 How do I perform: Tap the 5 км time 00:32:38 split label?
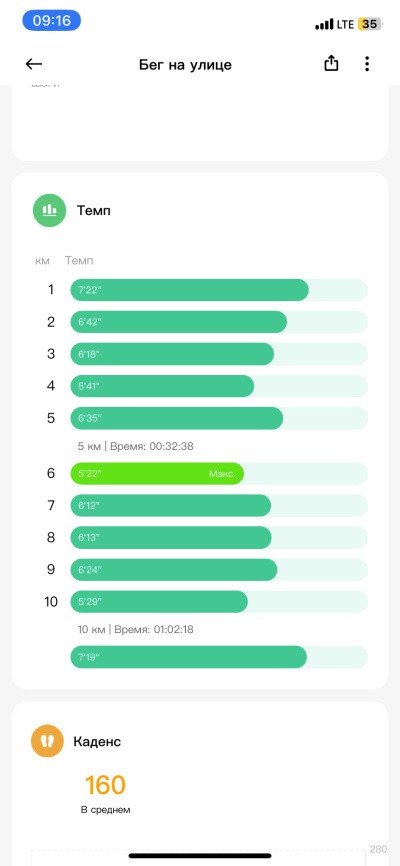(136, 446)
